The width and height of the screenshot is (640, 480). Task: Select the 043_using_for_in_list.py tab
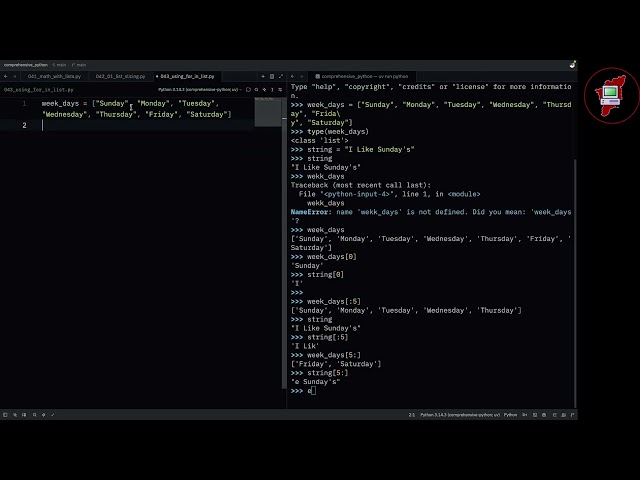coord(187,76)
